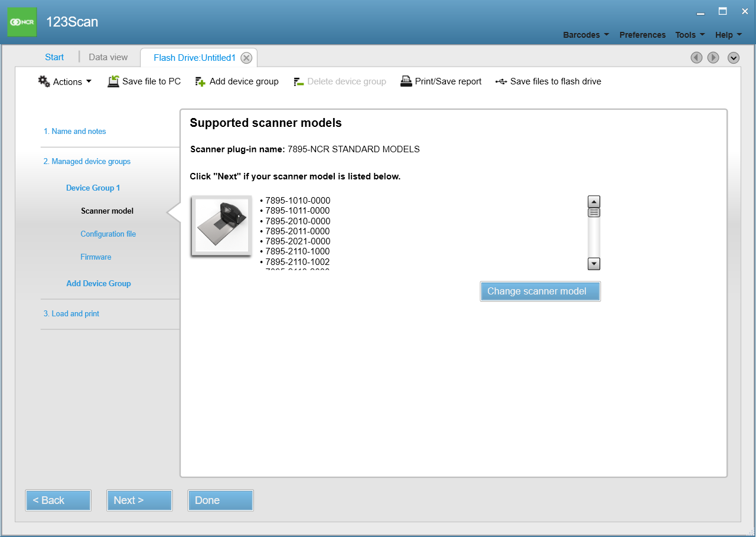756x537 pixels.
Task: Open the Help menu
Action: point(728,35)
